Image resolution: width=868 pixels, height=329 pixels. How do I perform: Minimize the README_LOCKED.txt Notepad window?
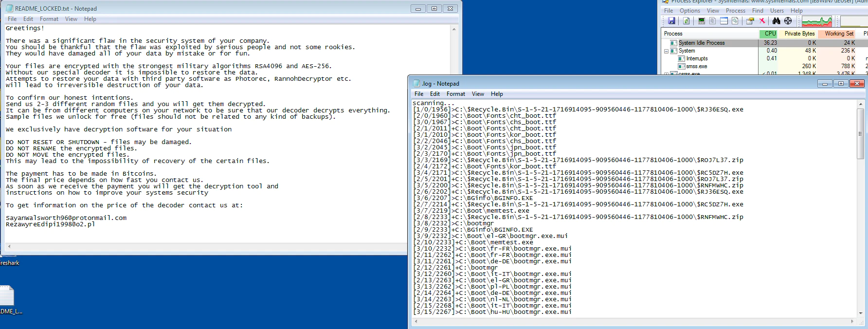pos(418,8)
